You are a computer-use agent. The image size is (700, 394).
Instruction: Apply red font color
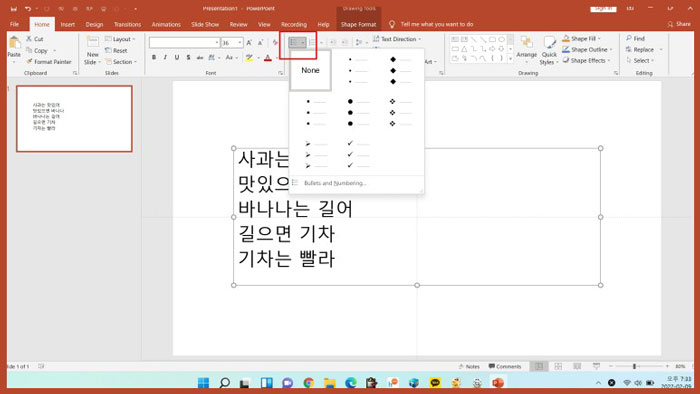[268, 58]
